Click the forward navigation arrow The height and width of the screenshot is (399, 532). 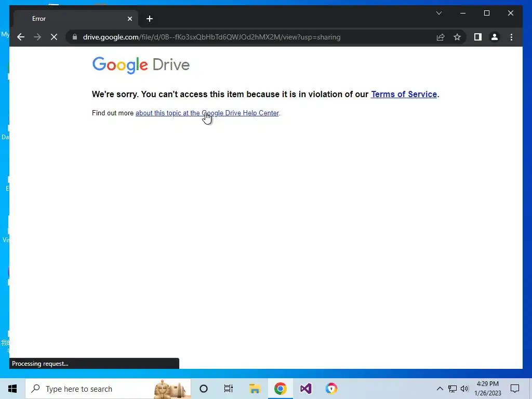pyautogui.click(x=37, y=37)
